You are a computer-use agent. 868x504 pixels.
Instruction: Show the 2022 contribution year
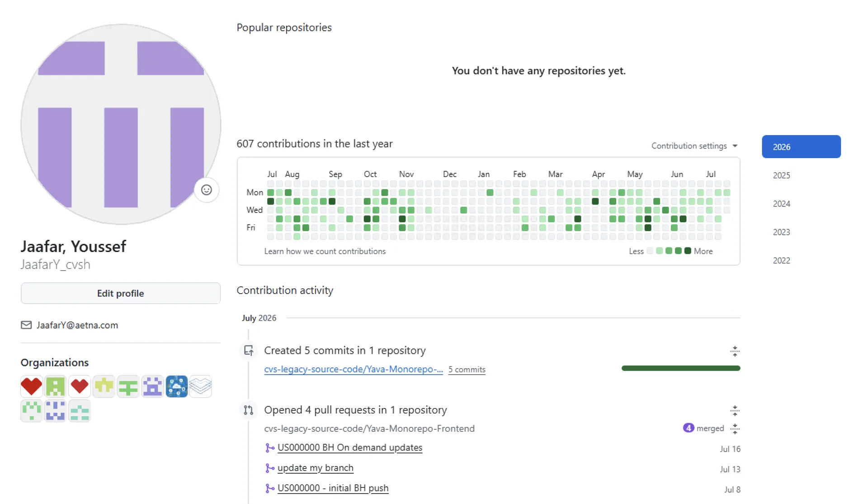coord(782,261)
